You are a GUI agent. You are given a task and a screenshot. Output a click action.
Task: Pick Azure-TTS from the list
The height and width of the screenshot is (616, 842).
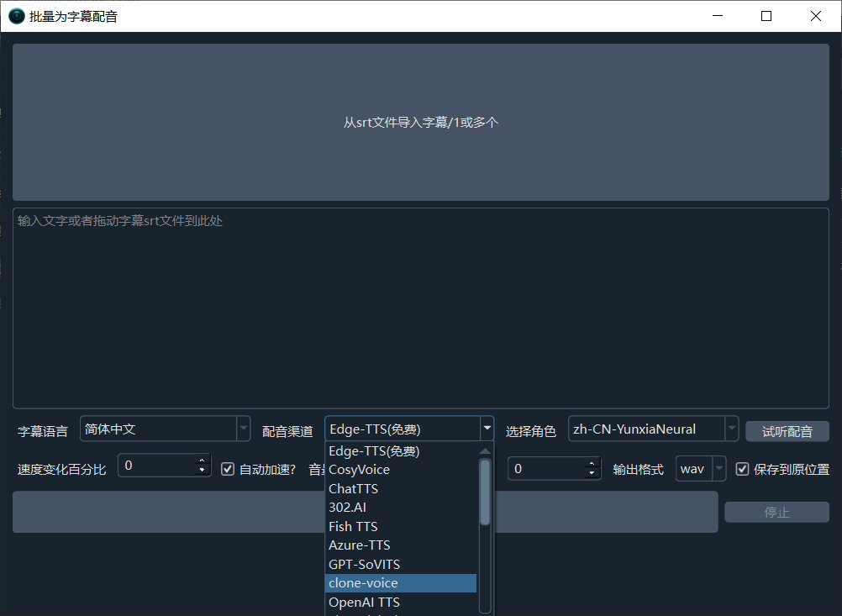click(360, 545)
